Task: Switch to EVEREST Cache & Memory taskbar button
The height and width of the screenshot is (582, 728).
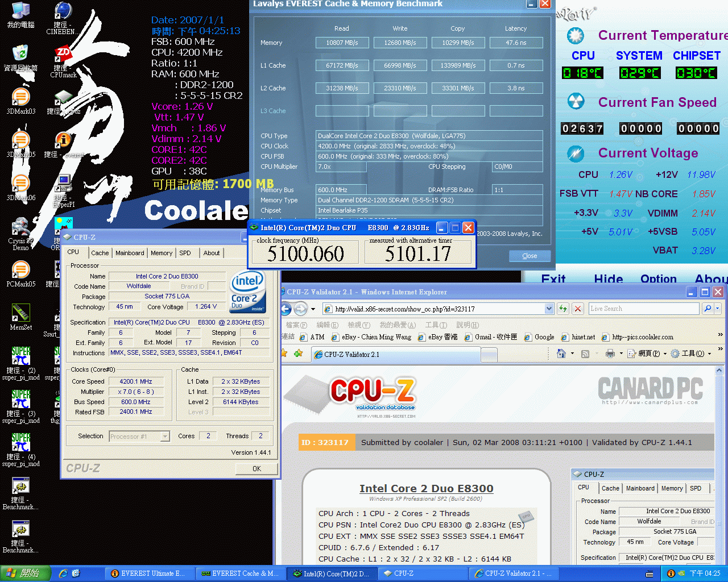Action: (x=240, y=573)
